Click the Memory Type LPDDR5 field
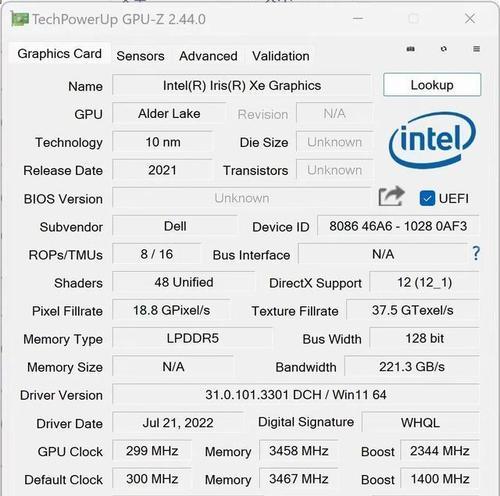500x496 pixels. pyautogui.click(x=193, y=338)
